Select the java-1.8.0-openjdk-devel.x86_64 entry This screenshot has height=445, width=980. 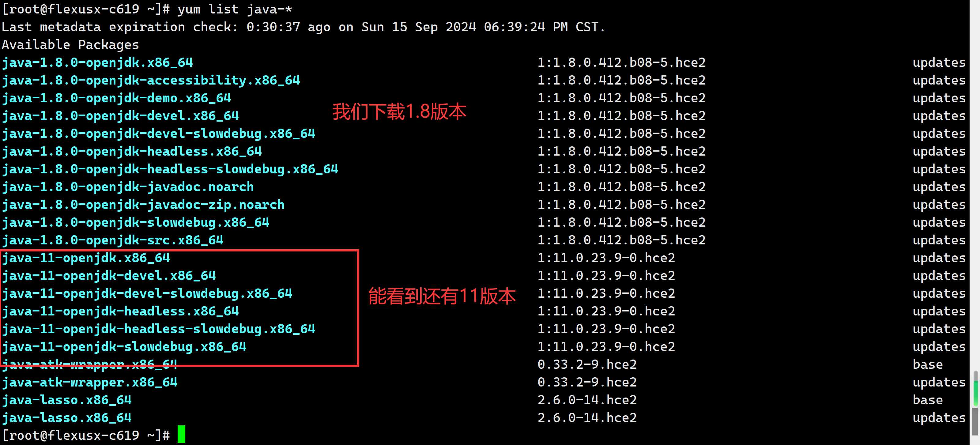[x=120, y=116]
